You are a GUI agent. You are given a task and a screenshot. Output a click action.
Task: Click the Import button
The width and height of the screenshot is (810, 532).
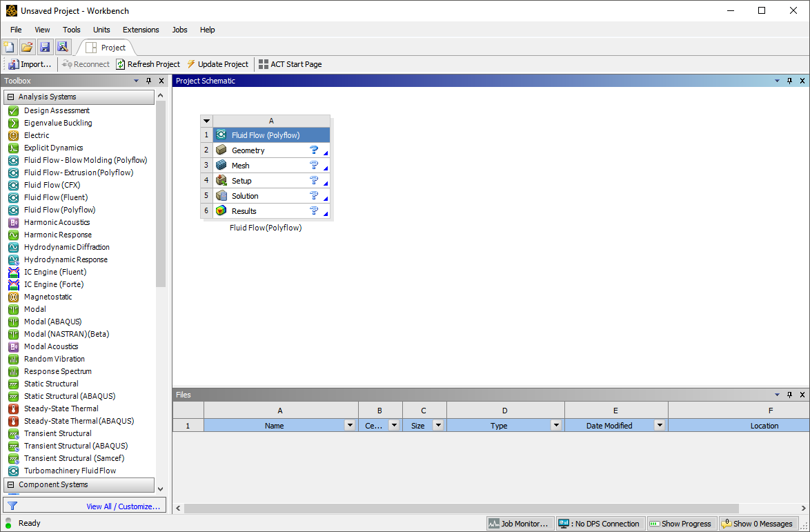30,64
